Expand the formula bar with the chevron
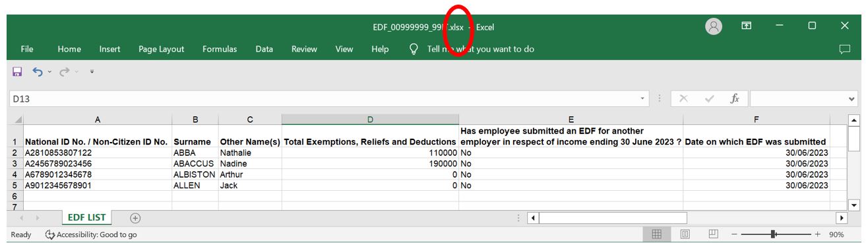Image resolution: width=868 pixels, height=247 pixels. [852, 98]
